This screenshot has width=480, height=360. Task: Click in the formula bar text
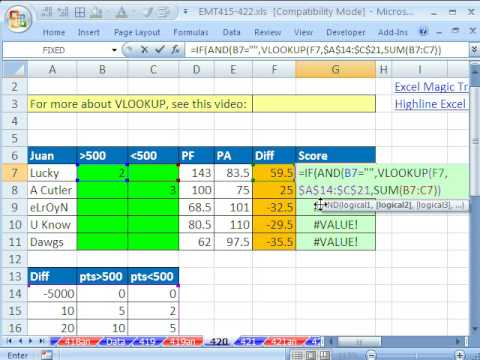click(316, 50)
